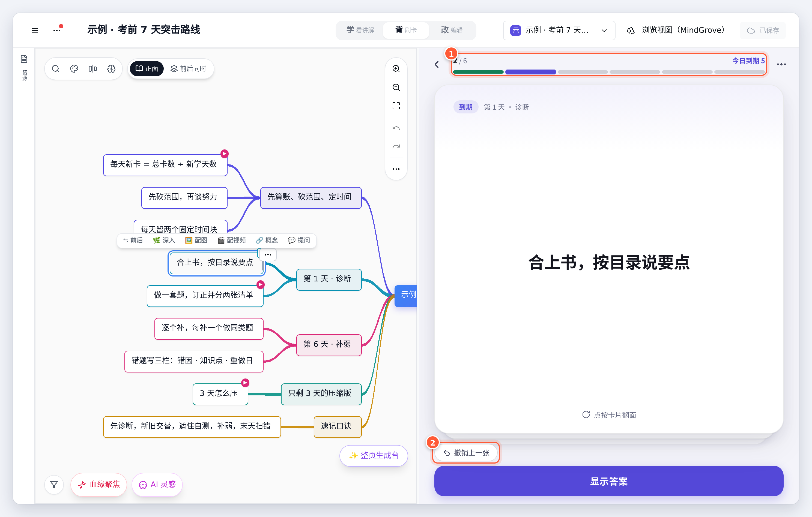
Task: Choose 前后 in node action bar
Action: tap(133, 240)
